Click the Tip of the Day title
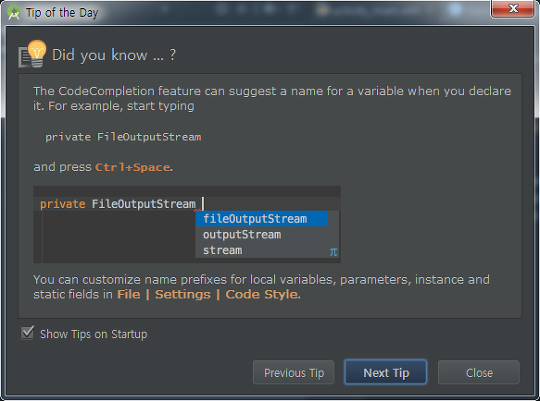The image size is (540, 401). pyautogui.click(x=62, y=13)
